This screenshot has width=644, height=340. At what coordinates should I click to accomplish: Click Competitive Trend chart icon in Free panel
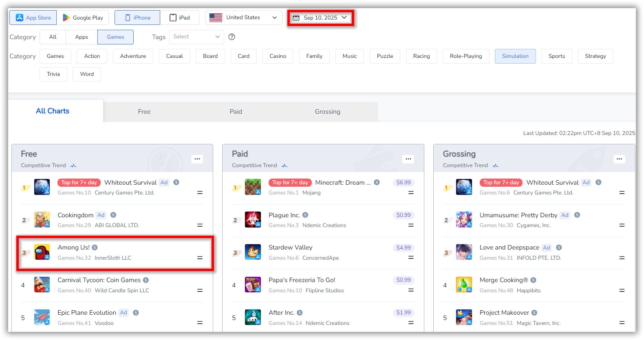tap(73, 166)
